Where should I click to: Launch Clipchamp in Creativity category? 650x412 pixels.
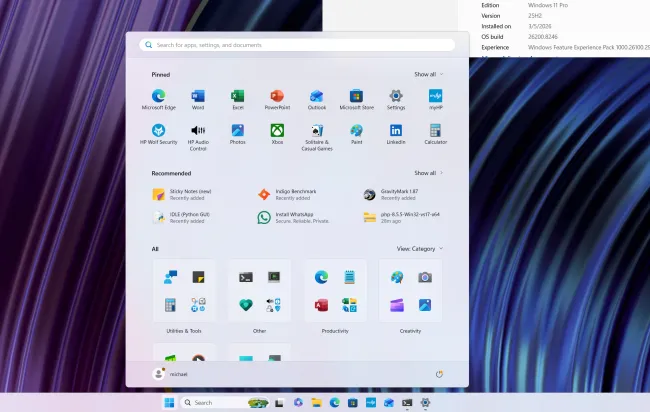pyautogui.click(x=397, y=305)
